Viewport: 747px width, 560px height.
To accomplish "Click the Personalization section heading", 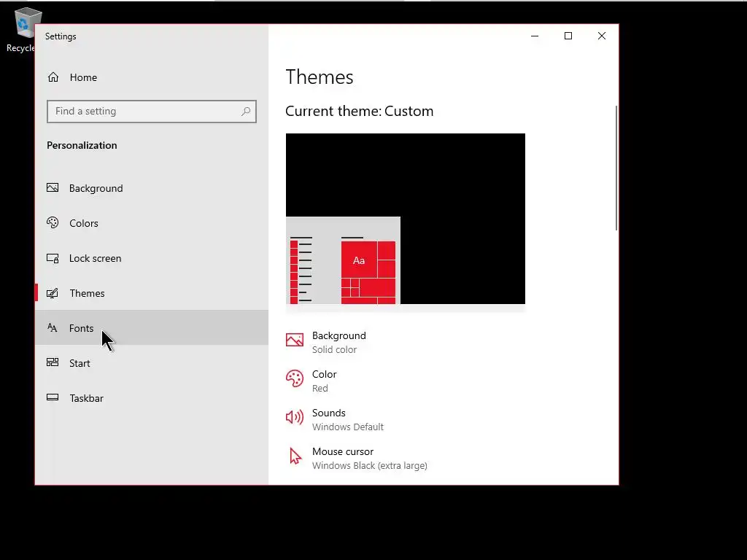I will (82, 145).
